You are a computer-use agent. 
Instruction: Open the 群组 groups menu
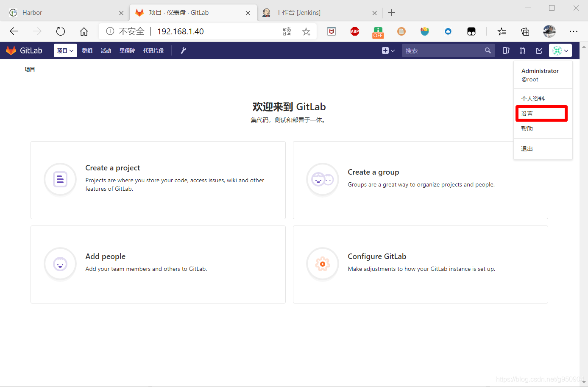pyautogui.click(x=87, y=50)
